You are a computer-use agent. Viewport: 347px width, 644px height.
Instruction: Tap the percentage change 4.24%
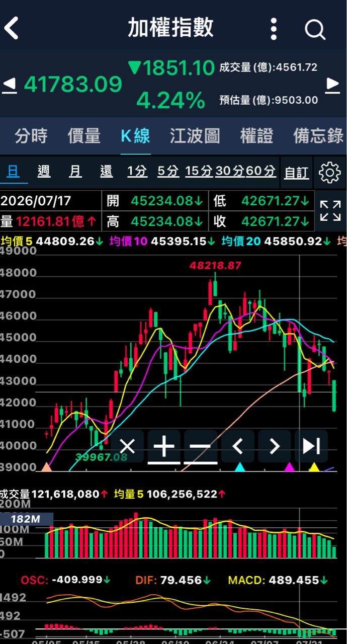click(171, 100)
